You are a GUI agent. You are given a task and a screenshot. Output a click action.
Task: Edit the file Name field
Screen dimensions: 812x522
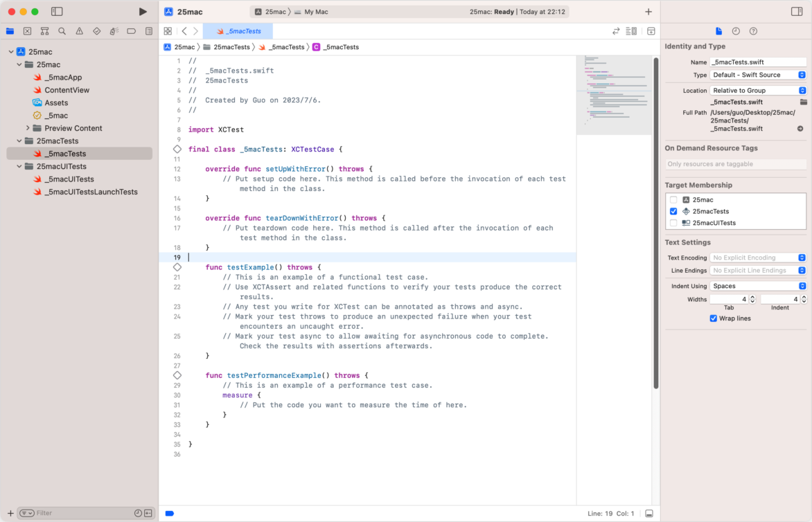(758, 62)
